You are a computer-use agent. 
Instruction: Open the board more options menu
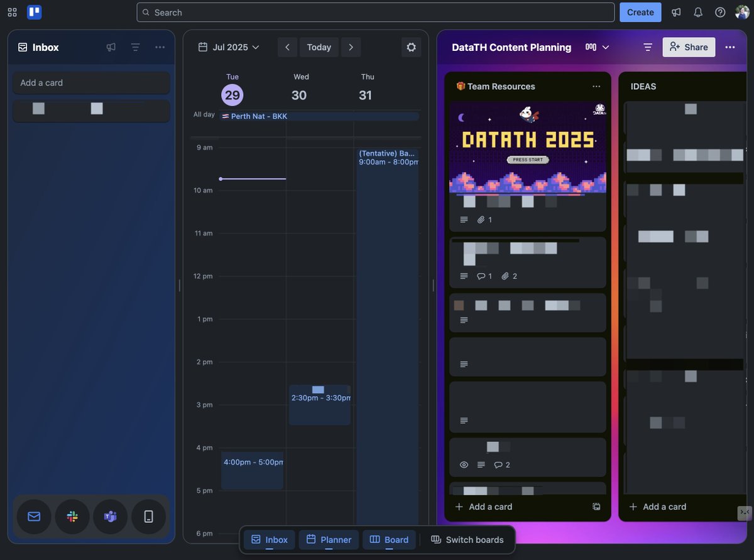(x=730, y=47)
